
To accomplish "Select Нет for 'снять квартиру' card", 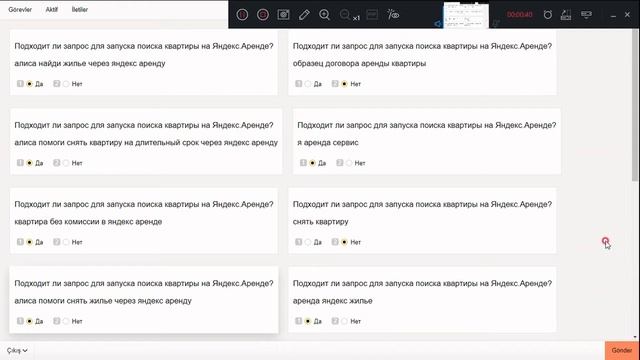I will (344, 242).
